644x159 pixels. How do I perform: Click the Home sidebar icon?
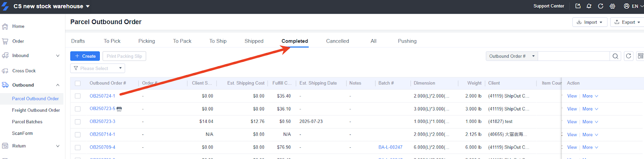coord(5,26)
